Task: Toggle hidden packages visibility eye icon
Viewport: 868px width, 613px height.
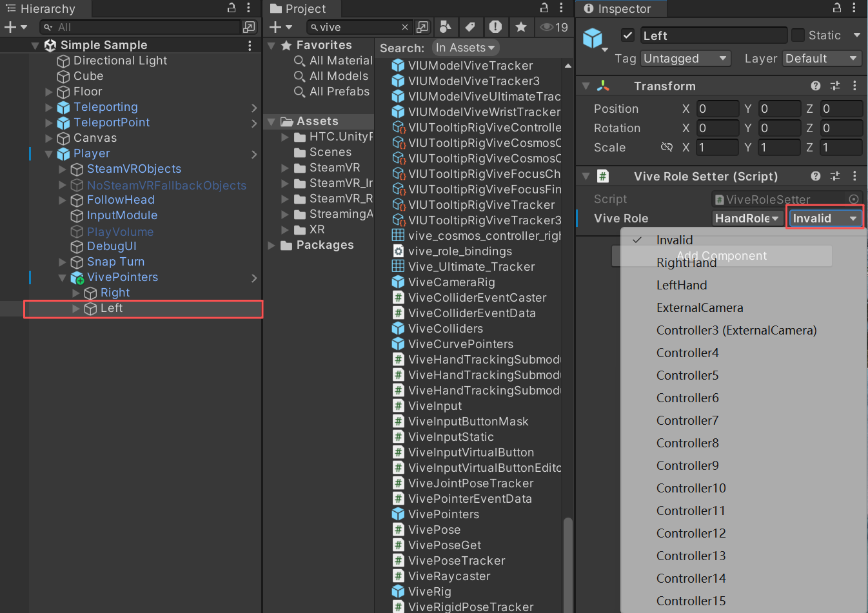Action: pos(554,27)
